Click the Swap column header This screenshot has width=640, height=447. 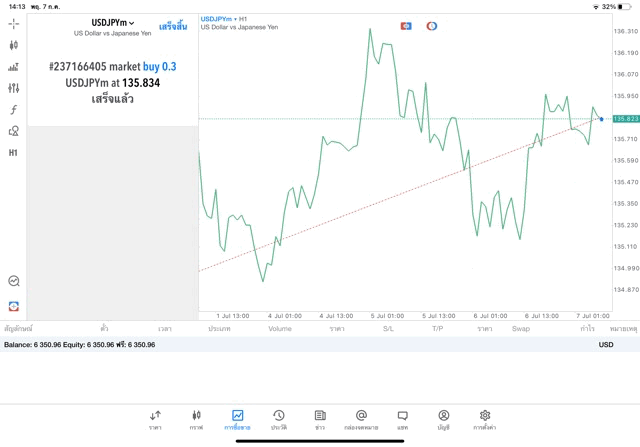point(521,329)
